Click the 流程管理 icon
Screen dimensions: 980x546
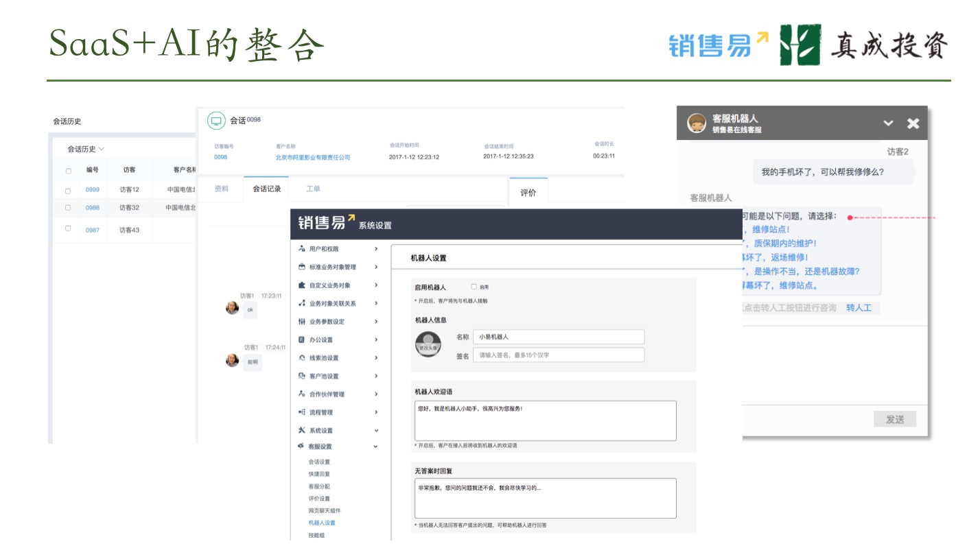coord(302,412)
